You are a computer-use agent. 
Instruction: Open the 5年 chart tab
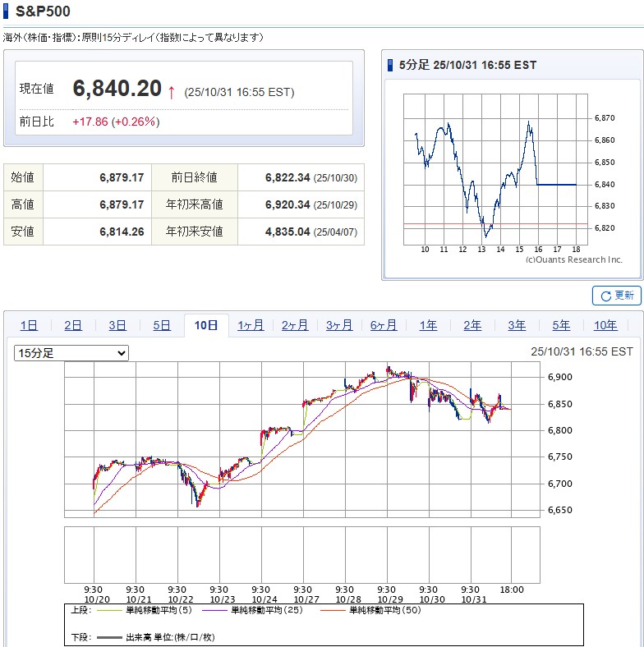click(561, 325)
